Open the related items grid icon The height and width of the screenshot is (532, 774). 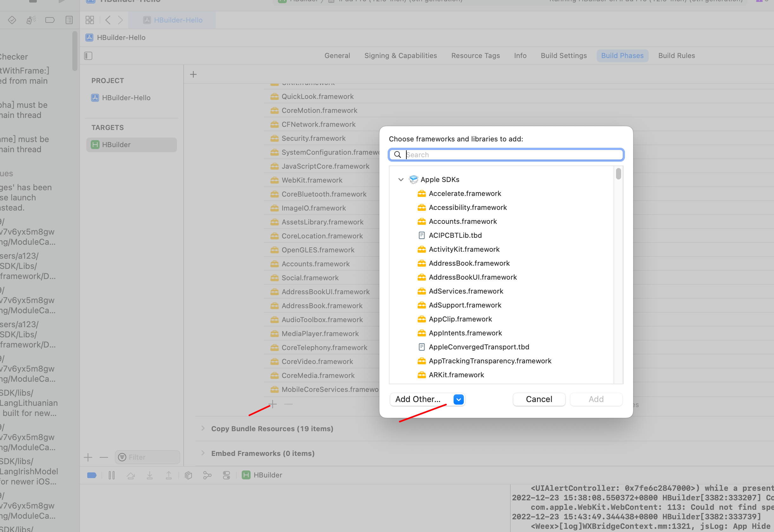tap(90, 20)
